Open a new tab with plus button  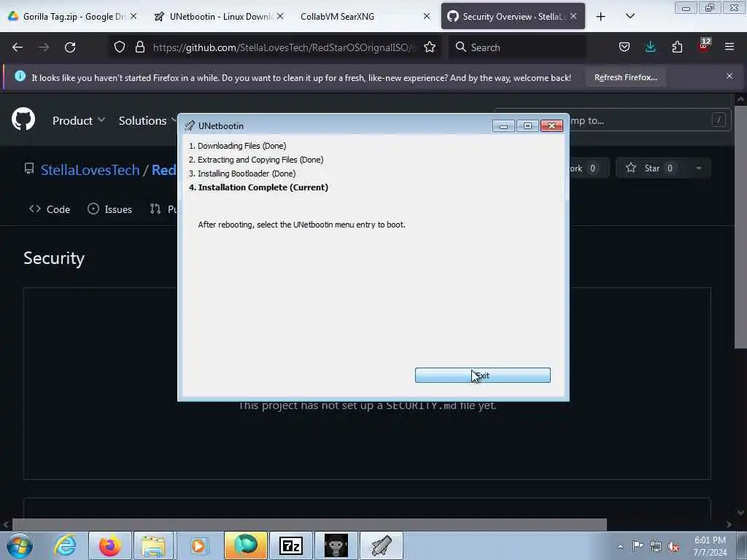(x=601, y=17)
